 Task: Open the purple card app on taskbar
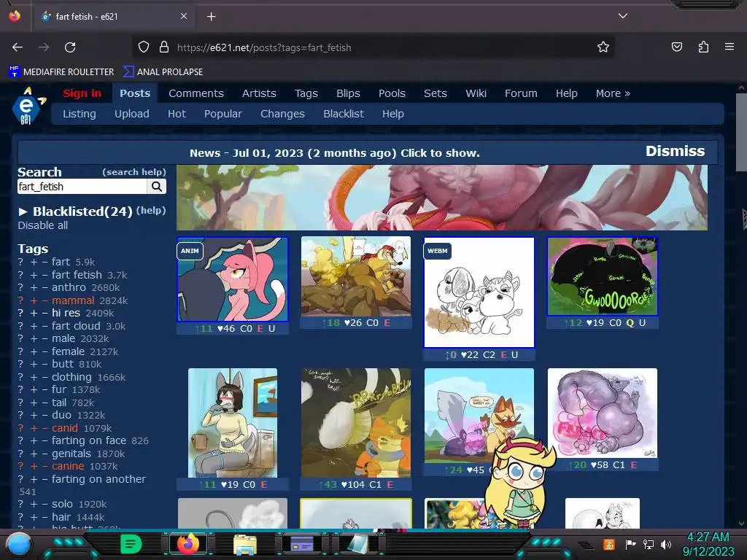pyautogui.click(x=301, y=544)
